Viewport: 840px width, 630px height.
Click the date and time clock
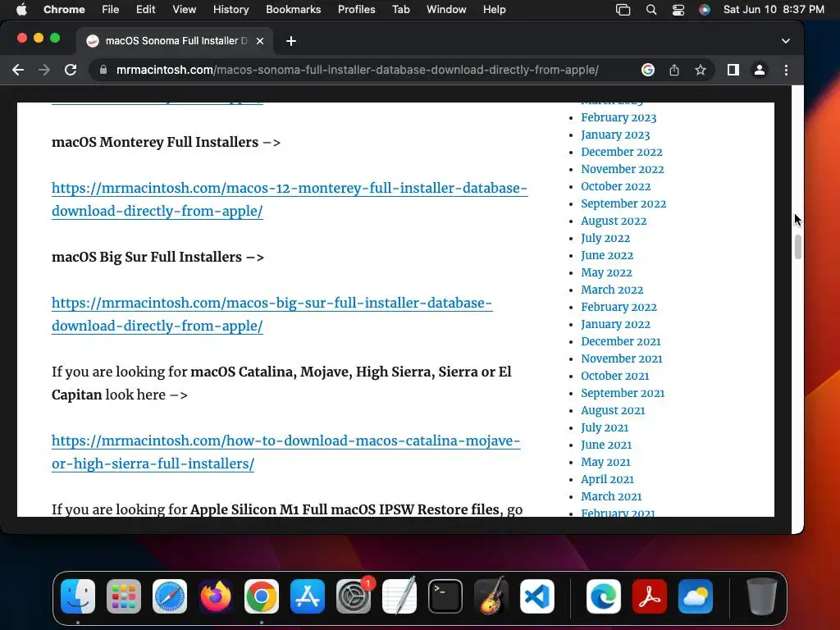[x=774, y=10]
